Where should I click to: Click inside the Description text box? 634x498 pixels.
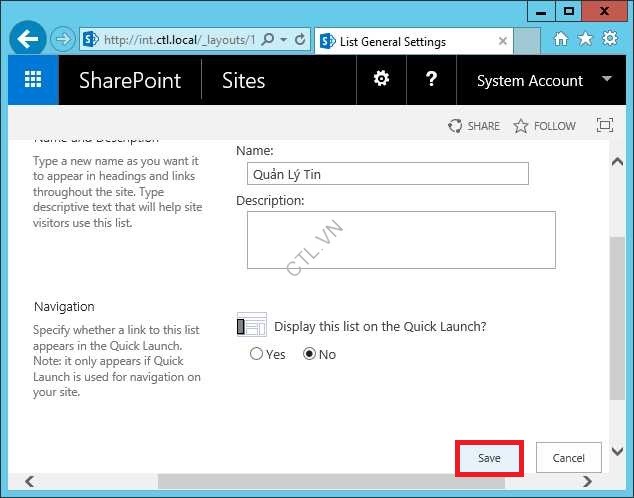(x=401, y=240)
